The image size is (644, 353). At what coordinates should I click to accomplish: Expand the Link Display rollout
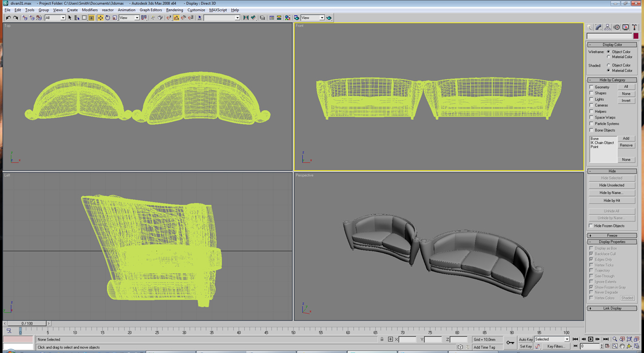(x=612, y=308)
